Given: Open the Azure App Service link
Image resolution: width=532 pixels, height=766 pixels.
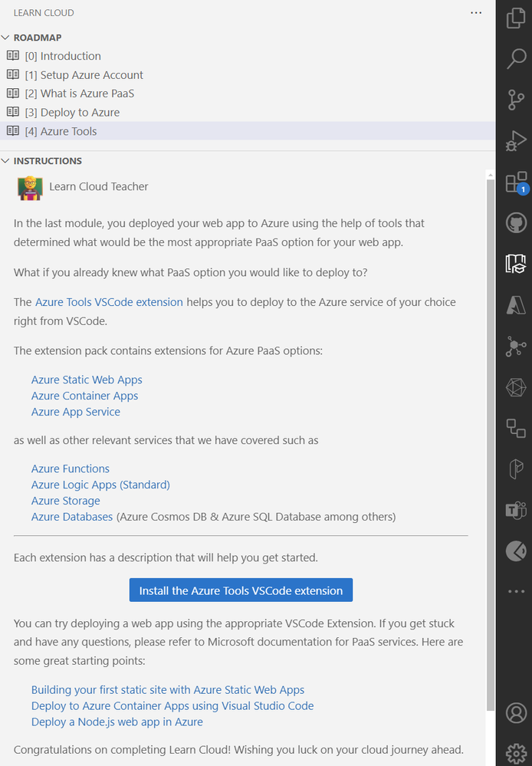Looking at the screenshot, I should (76, 412).
